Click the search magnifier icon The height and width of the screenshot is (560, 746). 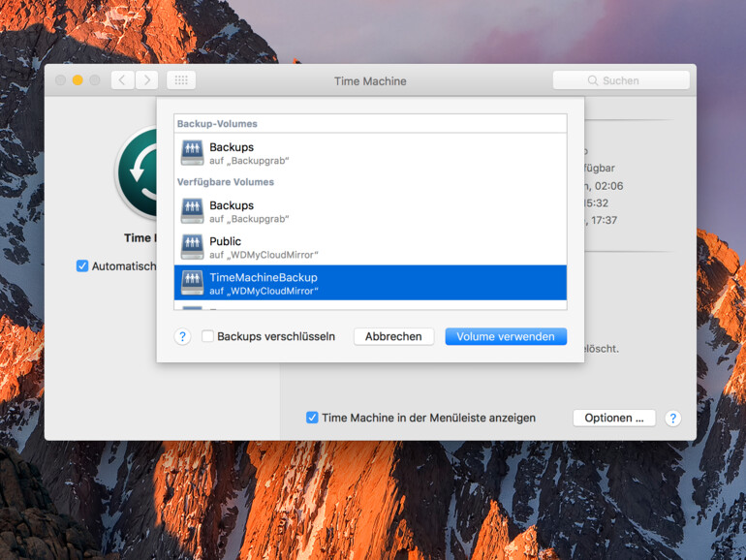592,80
